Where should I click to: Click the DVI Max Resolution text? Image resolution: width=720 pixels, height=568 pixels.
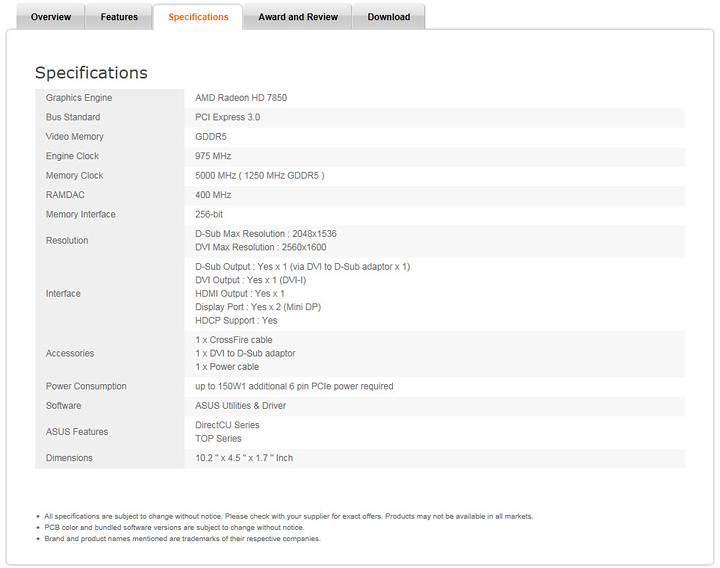(x=260, y=247)
